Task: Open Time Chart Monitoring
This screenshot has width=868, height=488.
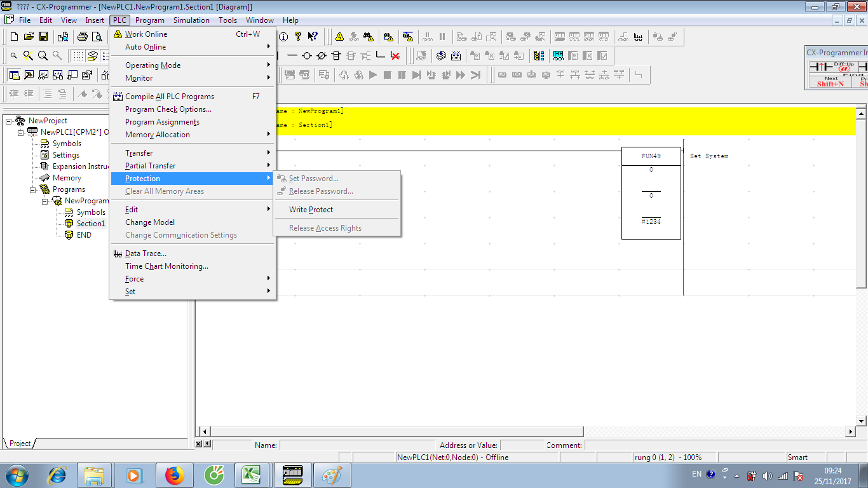Action: 193,266
